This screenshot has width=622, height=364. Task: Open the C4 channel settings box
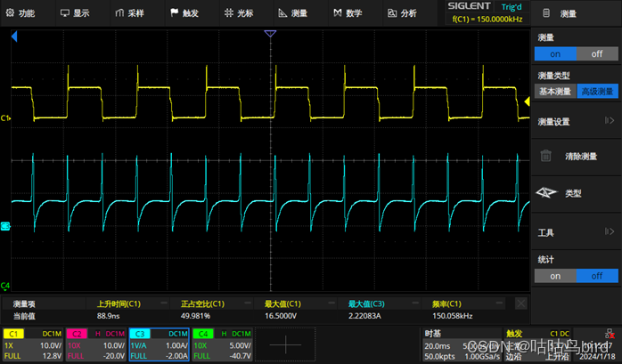222,344
